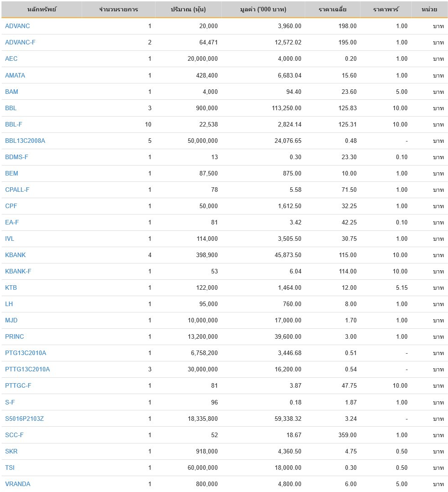Image resolution: width=448 pixels, height=492 pixels.
Task: Open the SCC-F security link
Action: pyautogui.click(x=15, y=435)
